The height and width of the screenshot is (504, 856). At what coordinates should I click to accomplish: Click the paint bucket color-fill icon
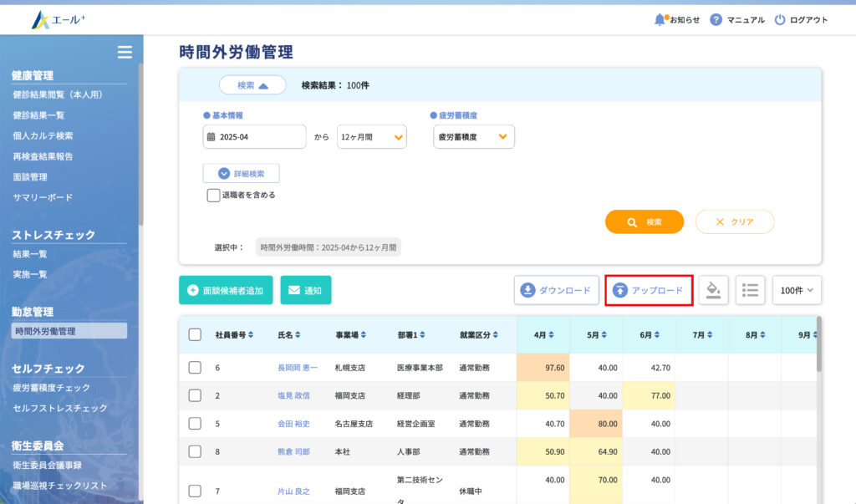coord(713,290)
